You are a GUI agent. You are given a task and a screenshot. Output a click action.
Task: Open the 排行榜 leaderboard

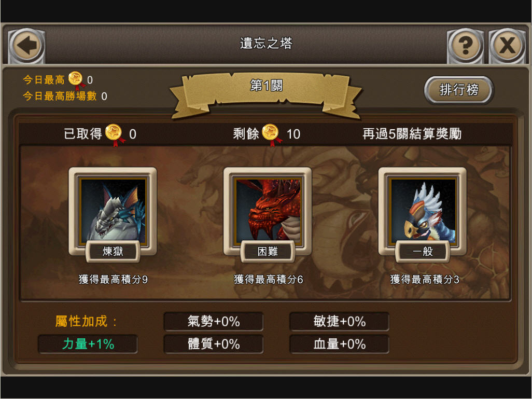pos(459,90)
